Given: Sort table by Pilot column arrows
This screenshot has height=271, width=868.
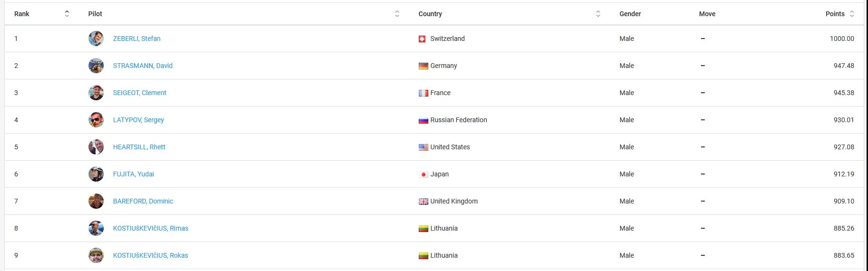Looking at the screenshot, I should pyautogui.click(x=397, y=14).
